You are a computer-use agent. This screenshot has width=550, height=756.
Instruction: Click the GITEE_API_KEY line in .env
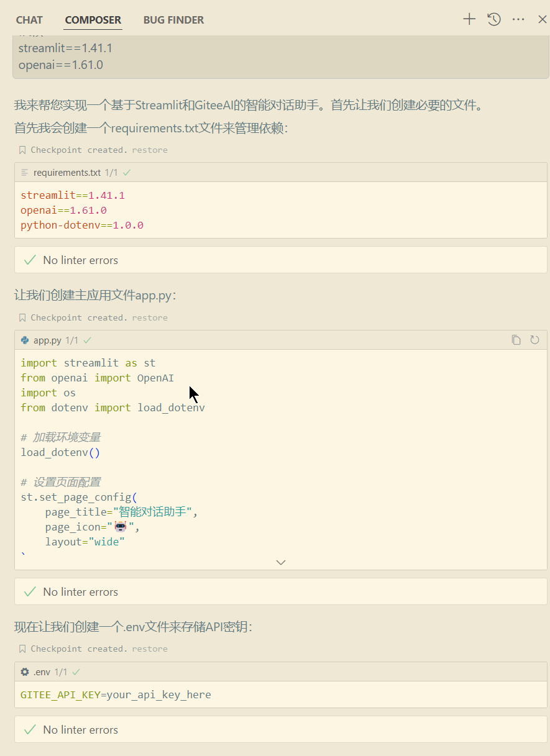point(116,695)
